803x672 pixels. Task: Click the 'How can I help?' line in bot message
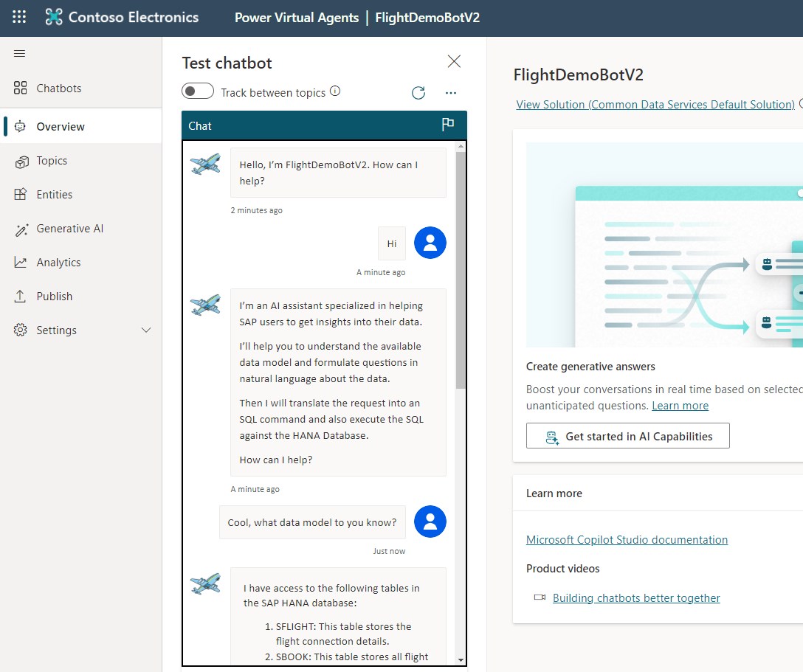pyautogui.click(x=276, y=460)
